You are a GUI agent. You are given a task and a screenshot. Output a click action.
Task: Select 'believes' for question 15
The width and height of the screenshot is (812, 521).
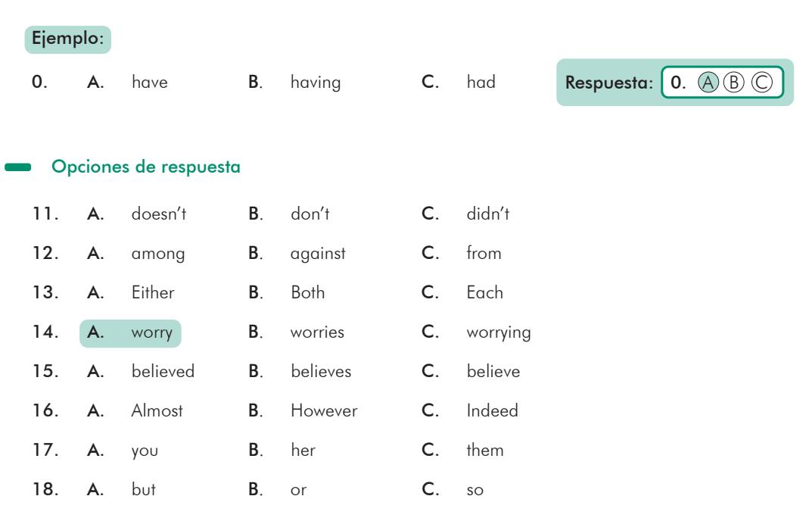319,372
